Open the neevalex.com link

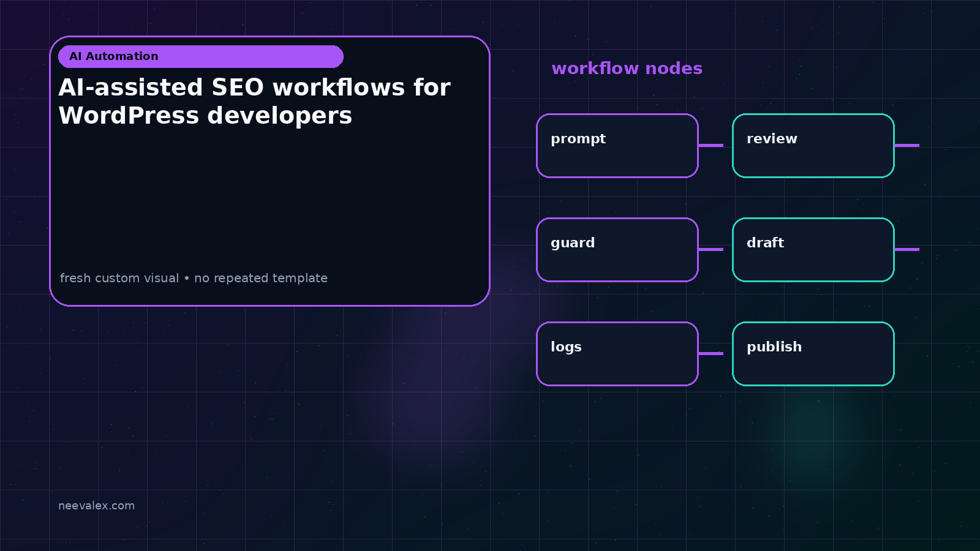point(96,506)
